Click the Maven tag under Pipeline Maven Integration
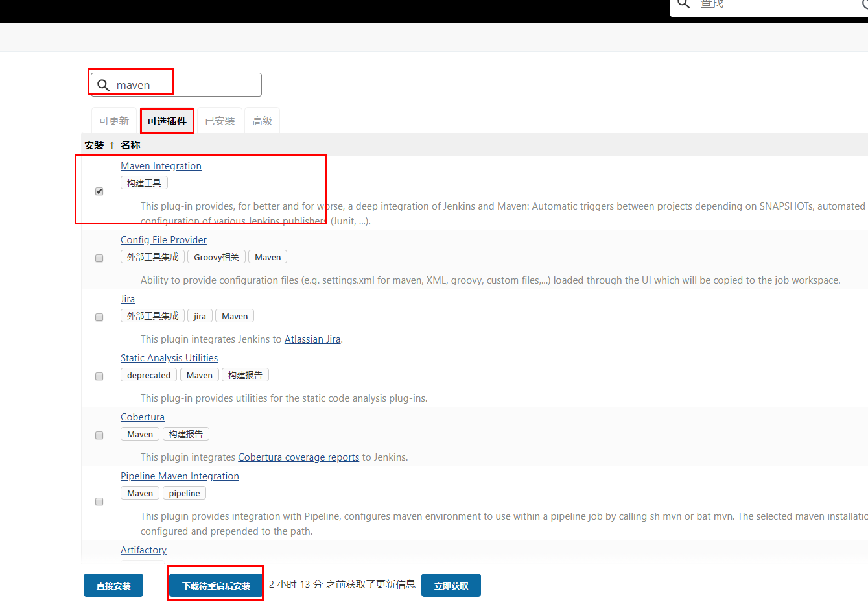This screenshot has width=868, height=604. tap(140, 493)
